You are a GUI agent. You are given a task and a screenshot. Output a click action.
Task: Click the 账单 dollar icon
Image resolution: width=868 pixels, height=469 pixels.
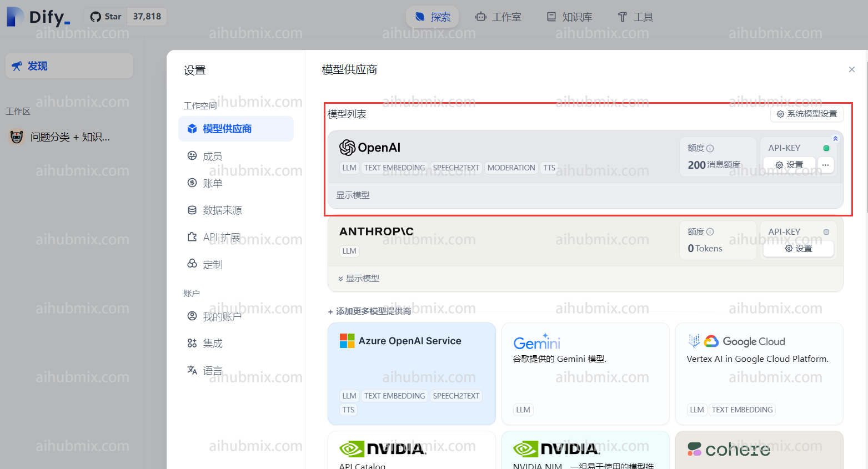(192, 183)
